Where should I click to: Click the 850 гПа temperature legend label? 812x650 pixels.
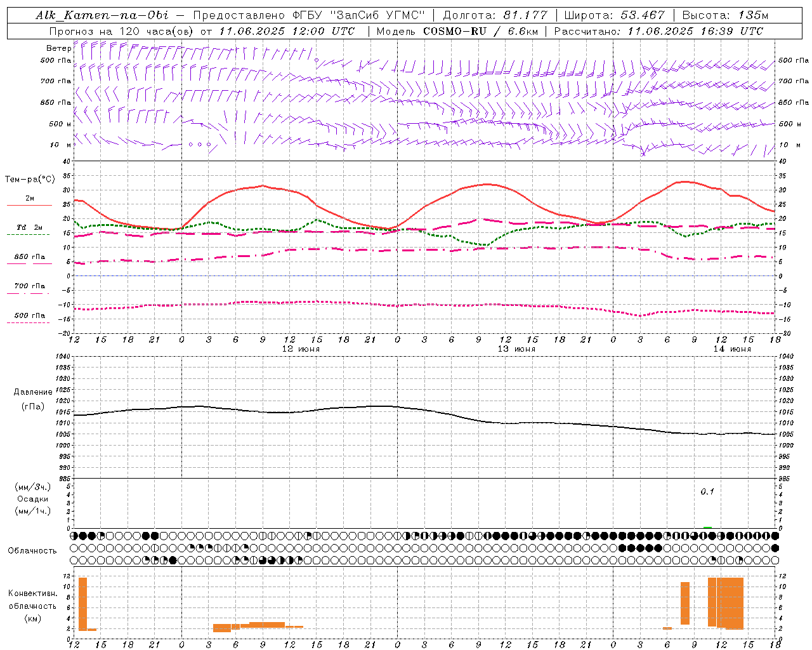[30, 257]
